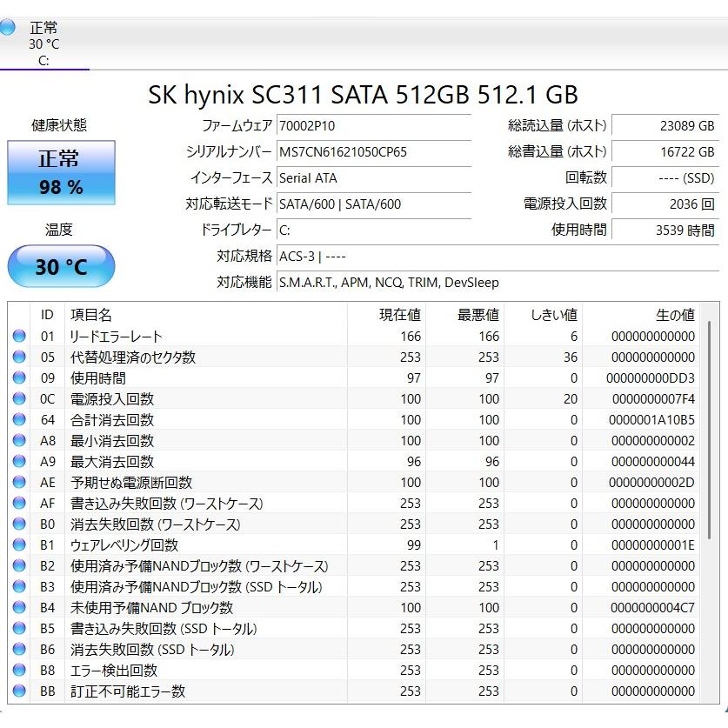Click raw value 000000000DD3 of 使用時間
Image resolution: width=728 pixels, height=728 pixels.
pyautogui.click(x=651, y=378)
